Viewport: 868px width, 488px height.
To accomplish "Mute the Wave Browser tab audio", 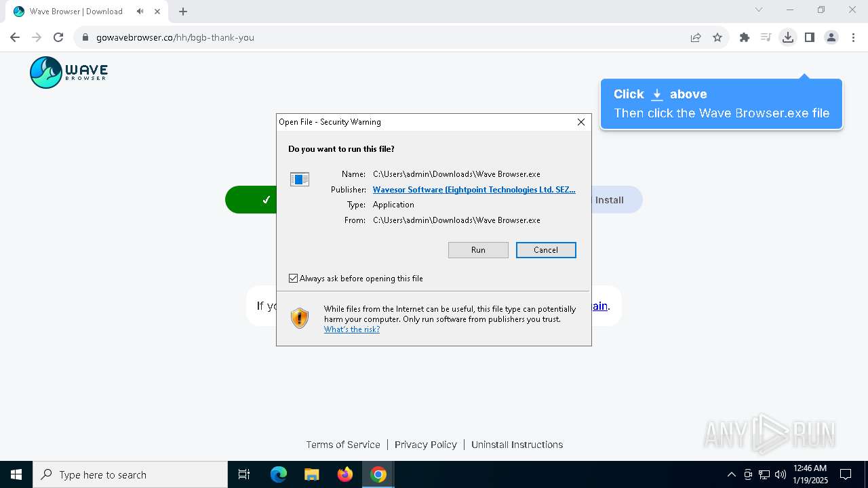I will click(140, 12).
